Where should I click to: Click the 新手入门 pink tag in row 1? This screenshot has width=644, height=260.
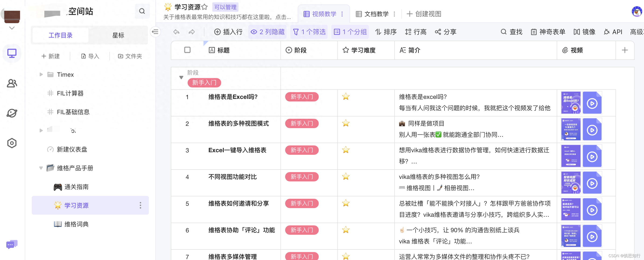pos(302,97)
